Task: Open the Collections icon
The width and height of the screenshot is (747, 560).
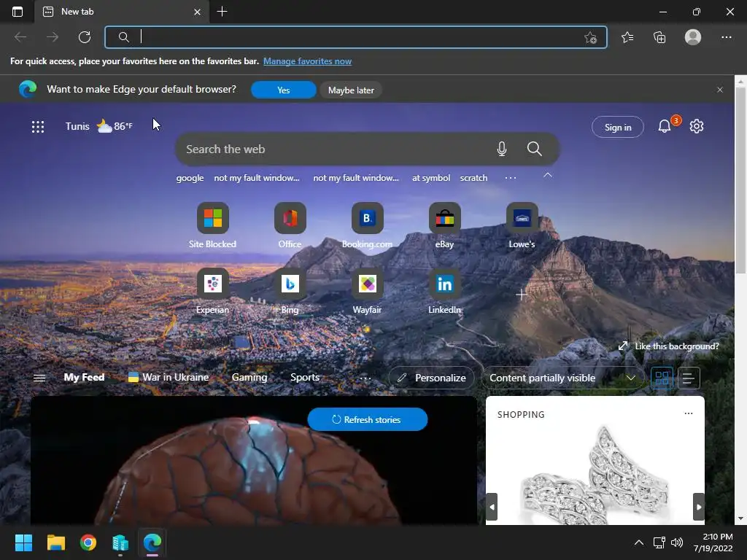Action: [x=659, y=37]
